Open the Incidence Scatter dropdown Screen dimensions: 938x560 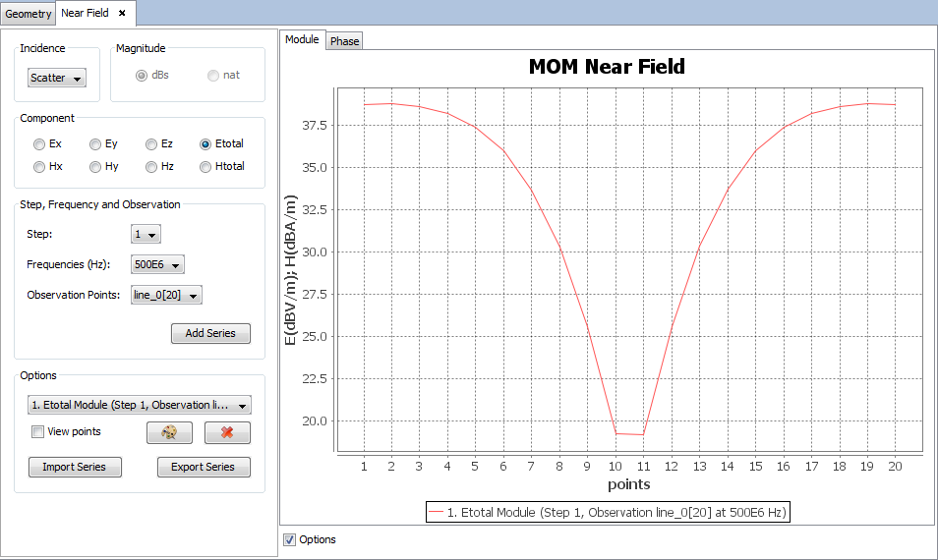point(57,78)
